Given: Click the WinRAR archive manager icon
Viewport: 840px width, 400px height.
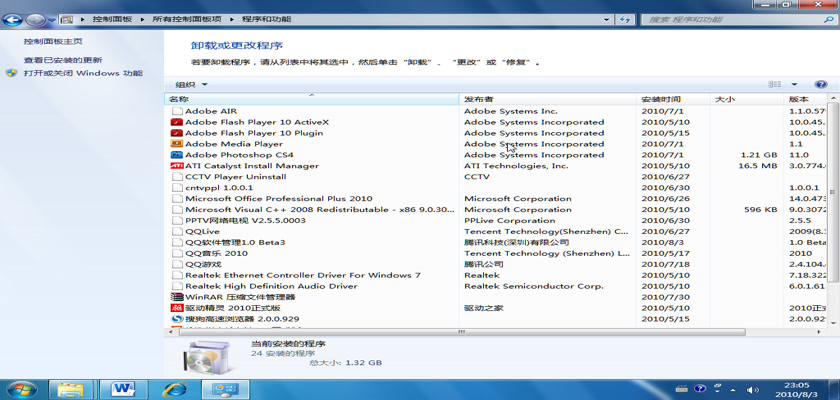Looking at the screenshot, I should tap(177, 297).
